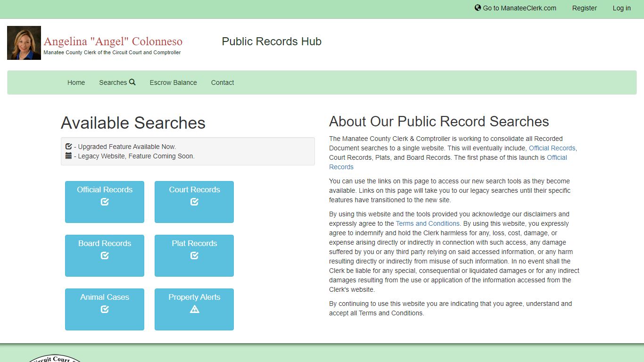Click Official Records link ending first paragraph line
Viewport: 644px width, 362px height.
448,162
